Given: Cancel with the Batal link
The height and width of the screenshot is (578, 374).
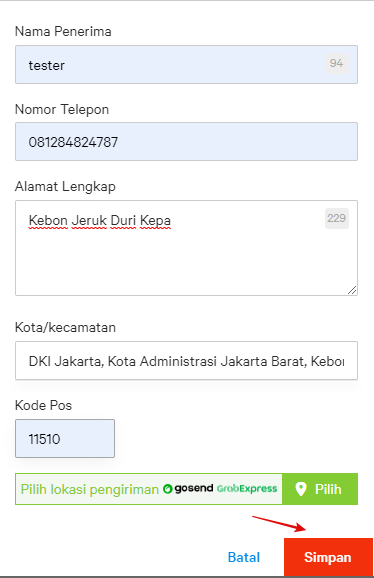Looking at the screenshot, I should (244, 557).
